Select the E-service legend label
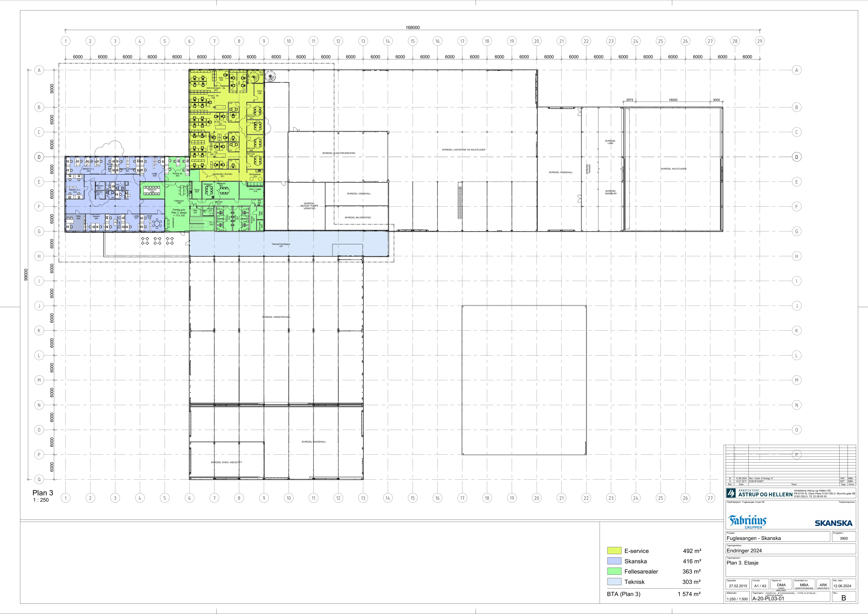Image resolution: width=868 pixels, height=614 pixels. 637,551
